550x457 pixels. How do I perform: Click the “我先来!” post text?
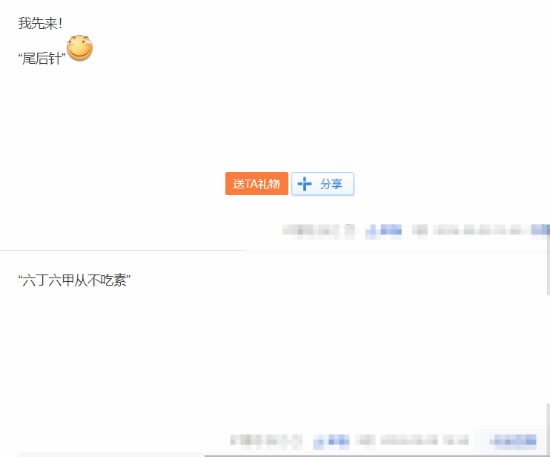coord(40,23)
